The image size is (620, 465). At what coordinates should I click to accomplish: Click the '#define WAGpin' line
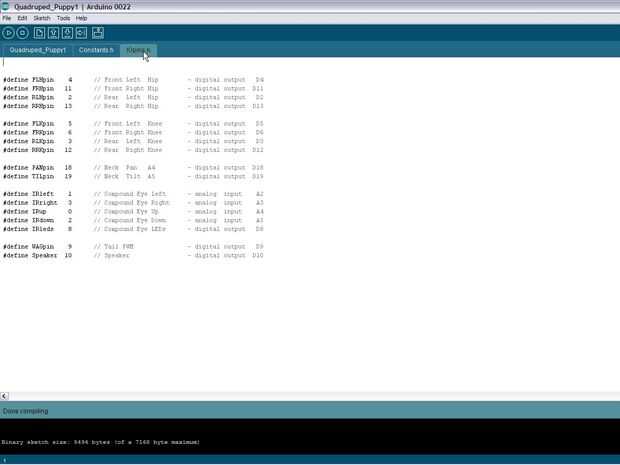click(133, 246)
